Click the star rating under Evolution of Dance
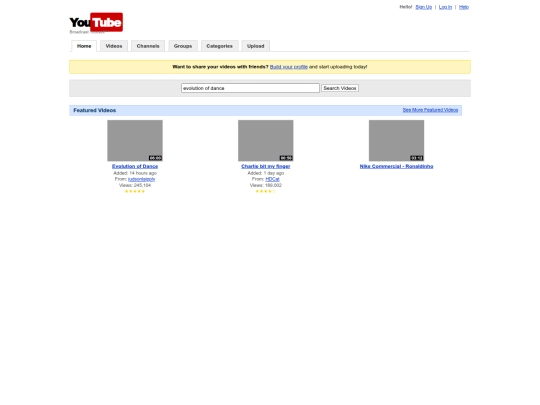The width and height of the screenshot is (540, 405). point(135,191)
